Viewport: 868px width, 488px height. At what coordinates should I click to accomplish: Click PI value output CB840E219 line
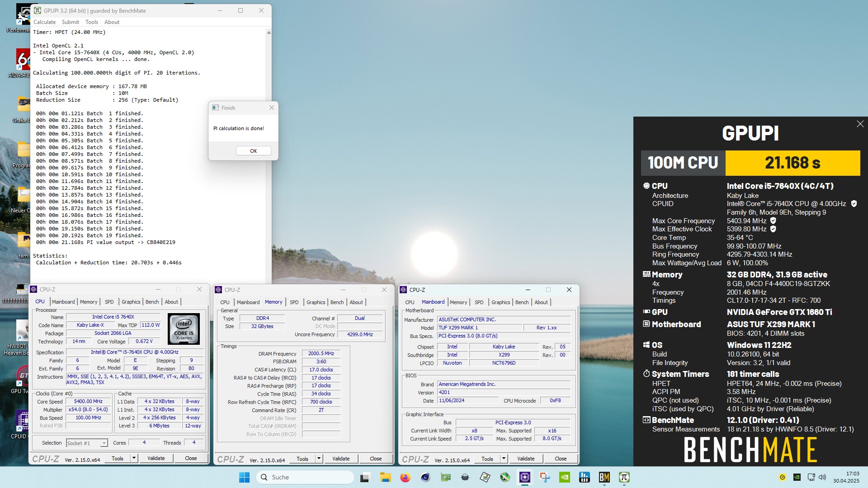(106, 242)
